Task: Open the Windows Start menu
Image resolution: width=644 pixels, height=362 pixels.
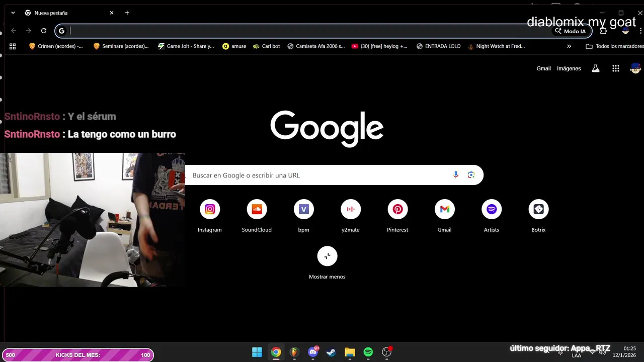Action: 257,352
